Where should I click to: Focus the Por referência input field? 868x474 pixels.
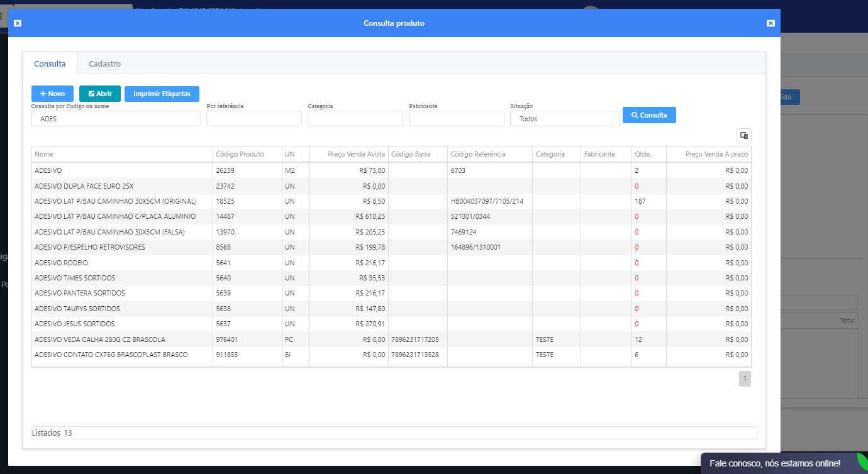point(253,119)
